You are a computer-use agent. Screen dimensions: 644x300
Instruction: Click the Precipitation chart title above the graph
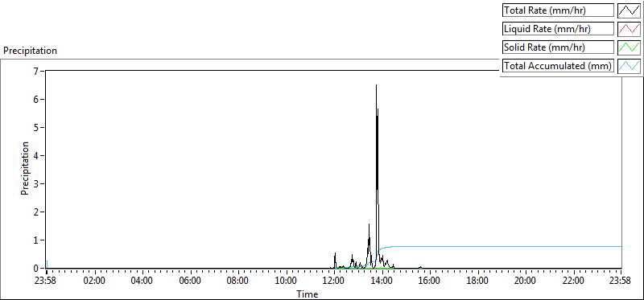pyautogui.click(x=30, y=51)
